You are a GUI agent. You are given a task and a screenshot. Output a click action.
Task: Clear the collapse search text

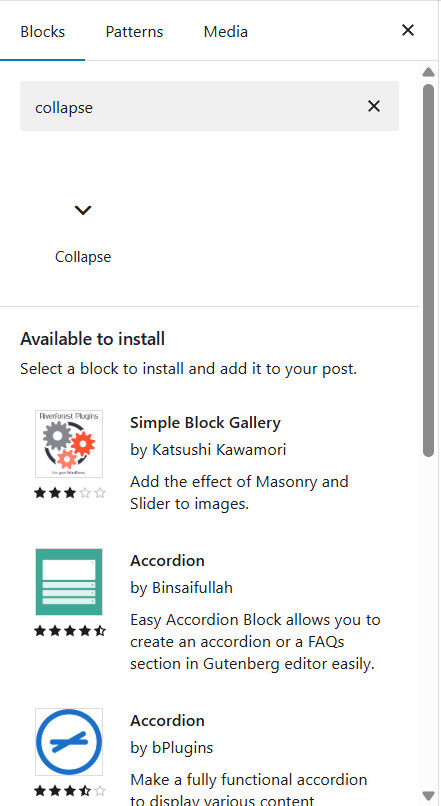point(374,106)
